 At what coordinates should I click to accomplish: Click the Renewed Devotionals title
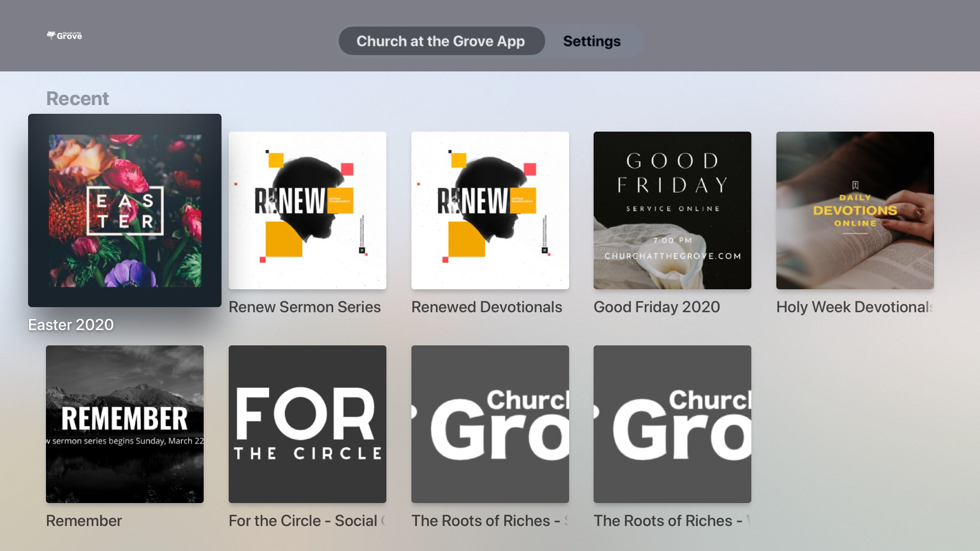(487, 307)
